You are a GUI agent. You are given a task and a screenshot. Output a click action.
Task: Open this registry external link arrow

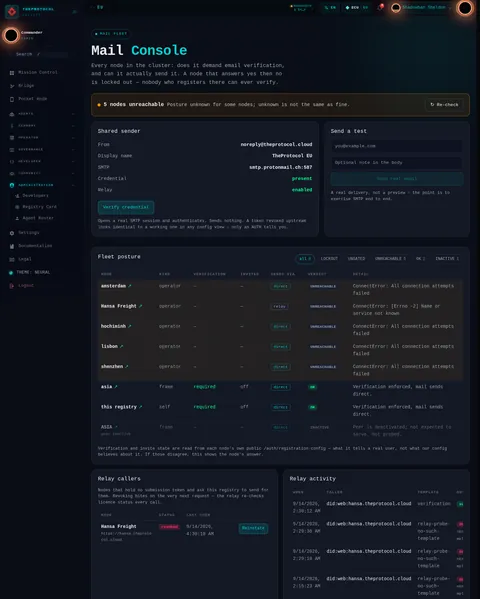pos(140,407)
